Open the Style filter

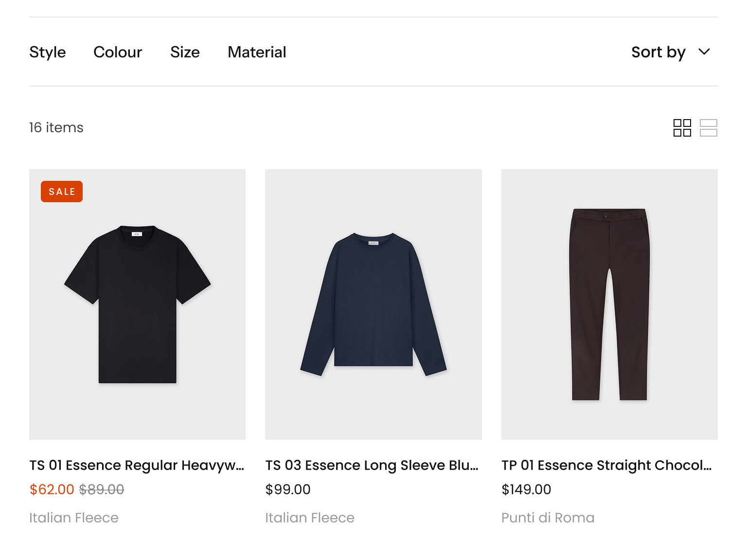(x=48, y=52)
